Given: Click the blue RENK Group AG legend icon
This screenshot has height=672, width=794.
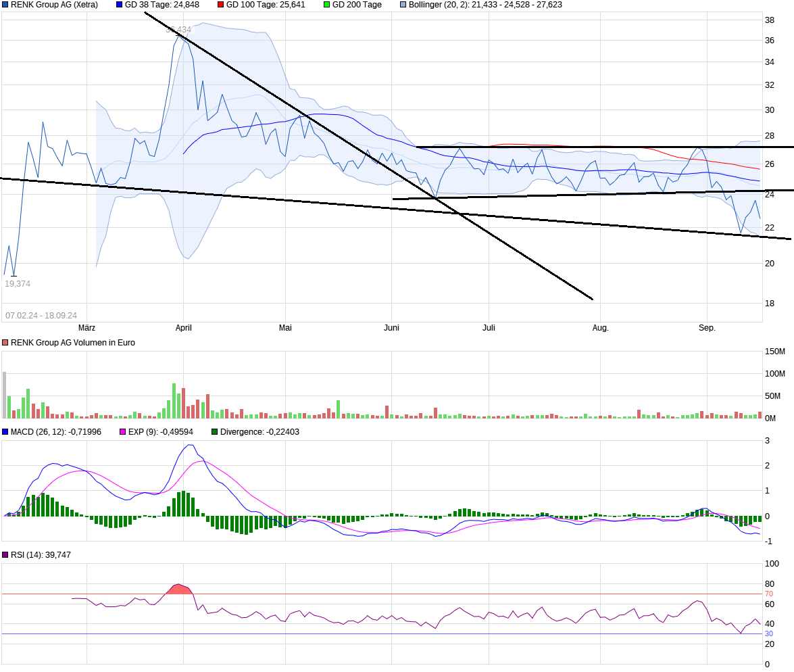Looking at the screenshot, I should click(6, 5).
